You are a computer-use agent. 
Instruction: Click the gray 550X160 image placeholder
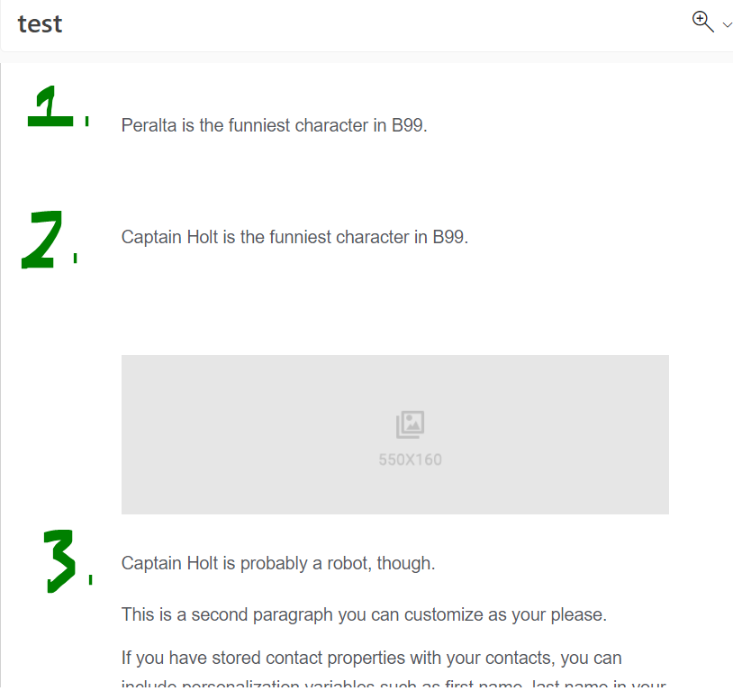coord(394,434)
